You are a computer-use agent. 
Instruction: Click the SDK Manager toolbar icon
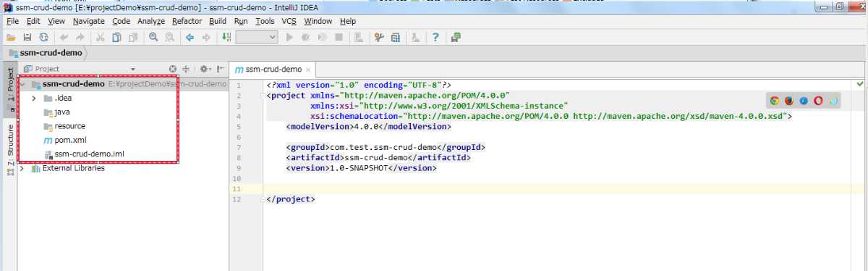[415, 37]
